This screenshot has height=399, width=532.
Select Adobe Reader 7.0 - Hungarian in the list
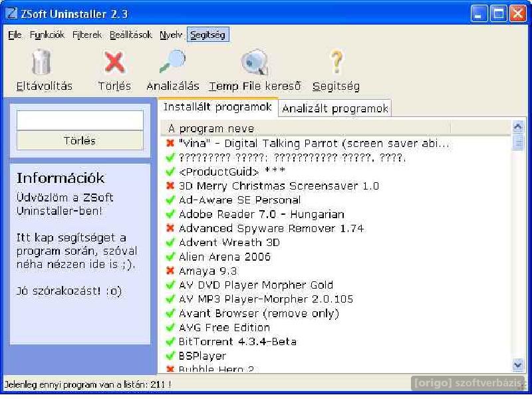click(261, 214)
